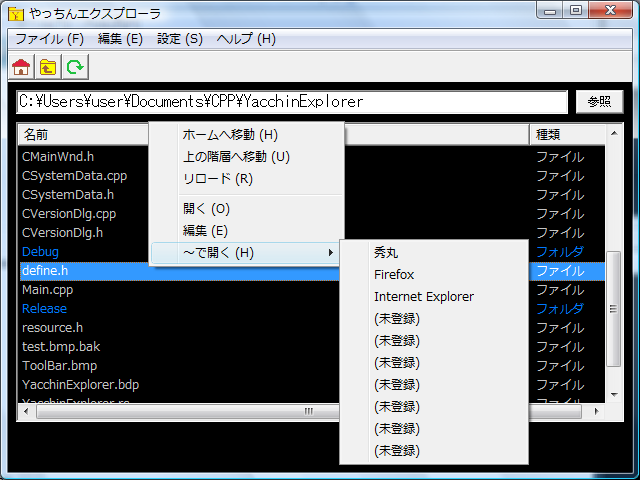Open with Internet Explorer from submenu
The height and width of the screenshot is (480, 640).
(x=424, y=297)
